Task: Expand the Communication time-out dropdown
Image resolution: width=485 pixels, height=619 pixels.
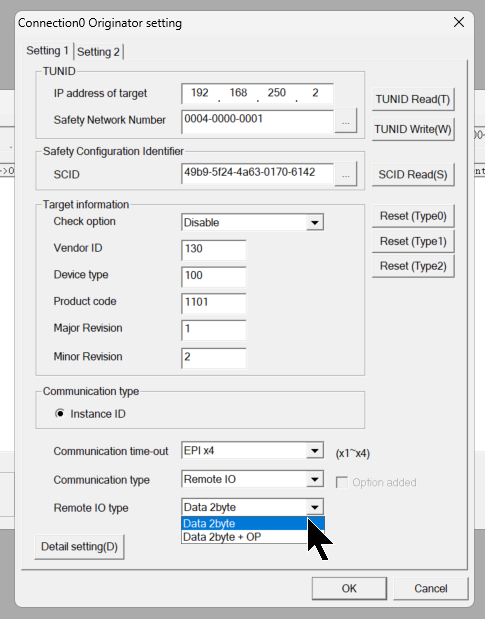Action: pyautogui.click(x=315, y=451)
